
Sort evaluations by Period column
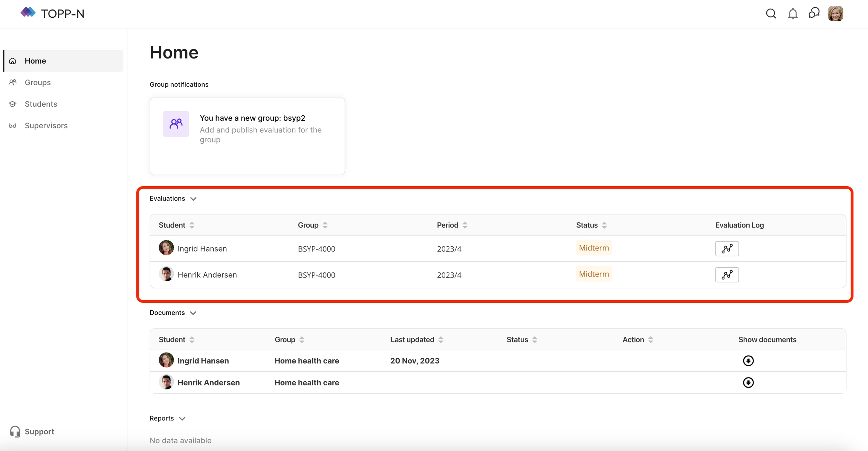pyautogui.click(x=465, y=225)
